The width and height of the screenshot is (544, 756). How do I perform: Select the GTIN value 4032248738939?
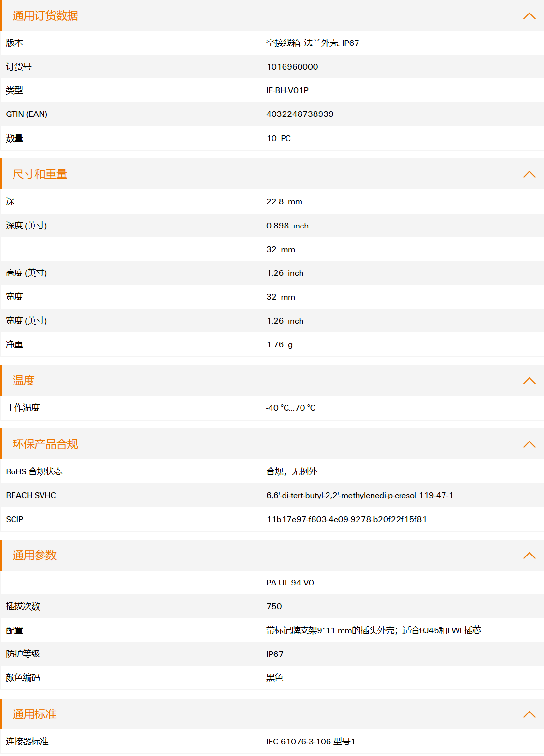click(x=300, y=114)
